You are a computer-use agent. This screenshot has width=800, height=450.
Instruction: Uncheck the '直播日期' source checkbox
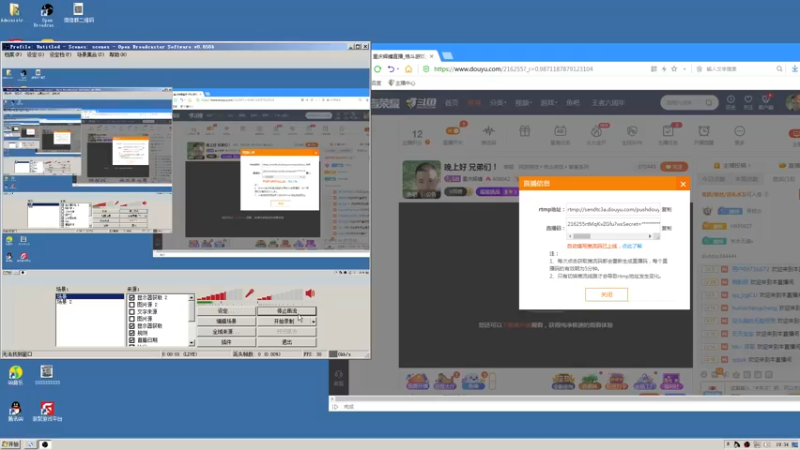132,340
